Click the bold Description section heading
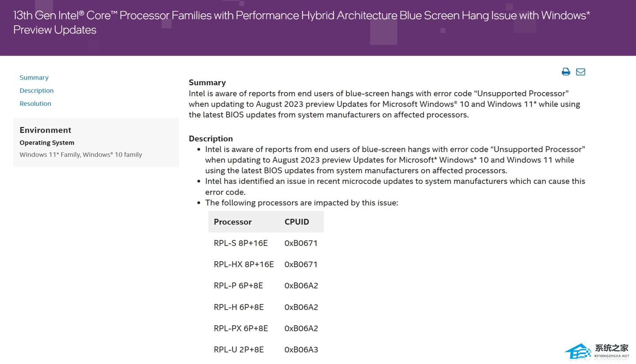 (x=211, y=139)
